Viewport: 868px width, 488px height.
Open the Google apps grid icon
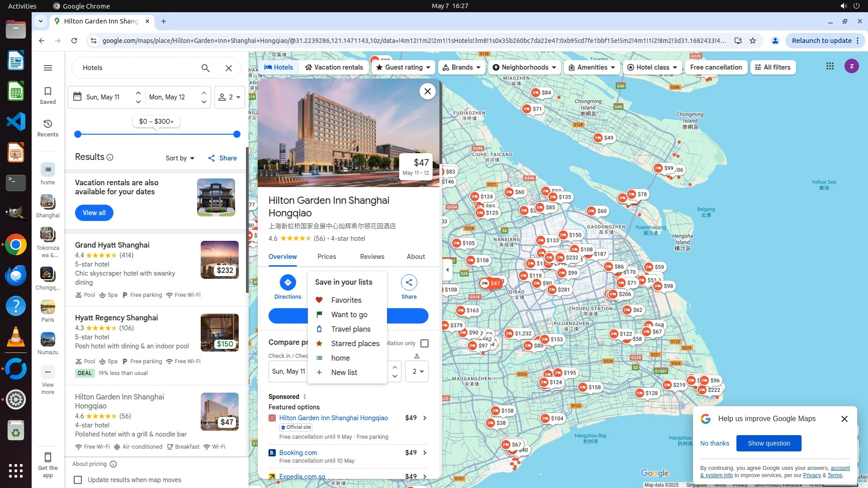(830, 66)
